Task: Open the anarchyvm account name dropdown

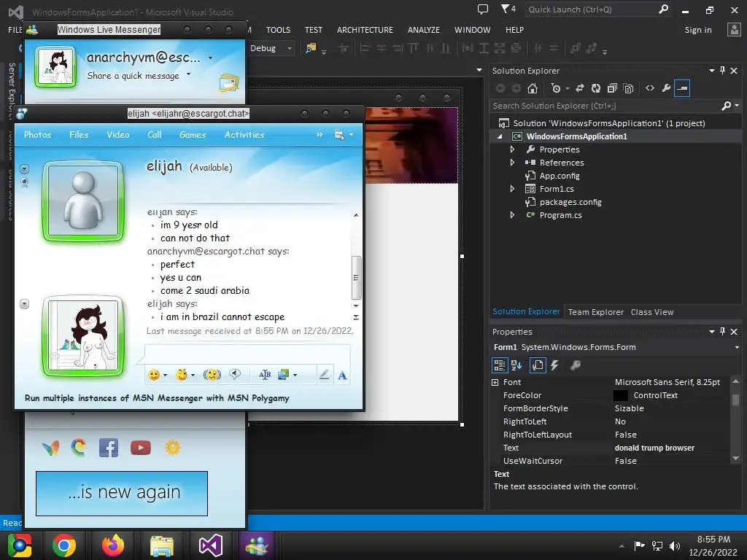Action: coord(211,58)
